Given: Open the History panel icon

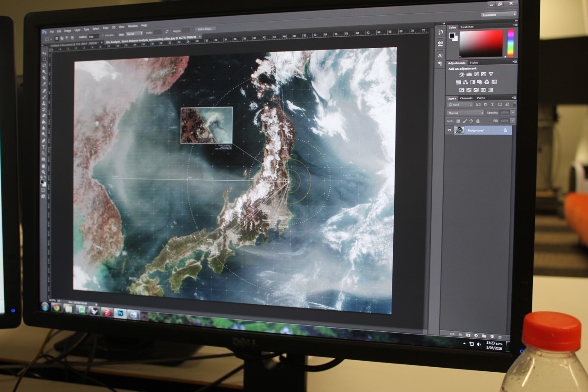Looking at the screenshot, I should coord(440,32).
